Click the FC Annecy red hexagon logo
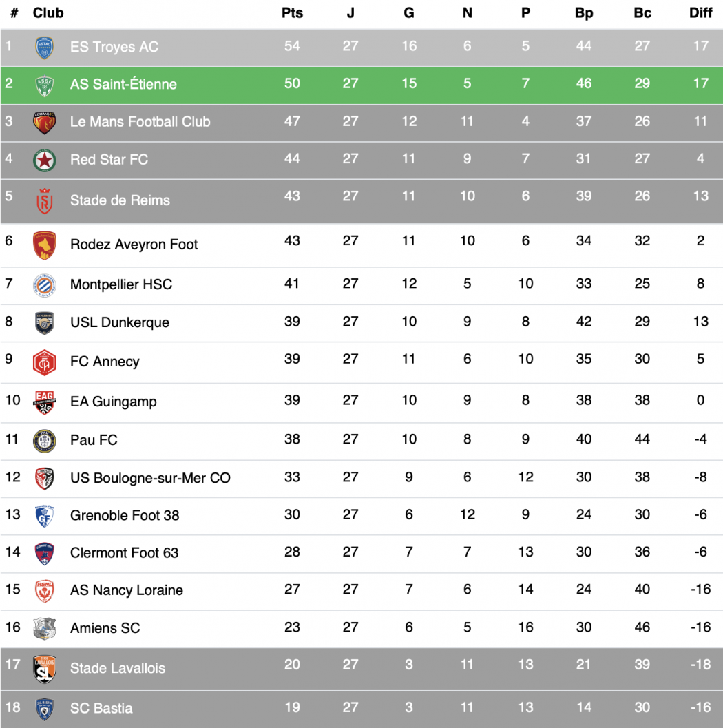The height and width of the screenshot is (728, 723). tap(45, 362)
